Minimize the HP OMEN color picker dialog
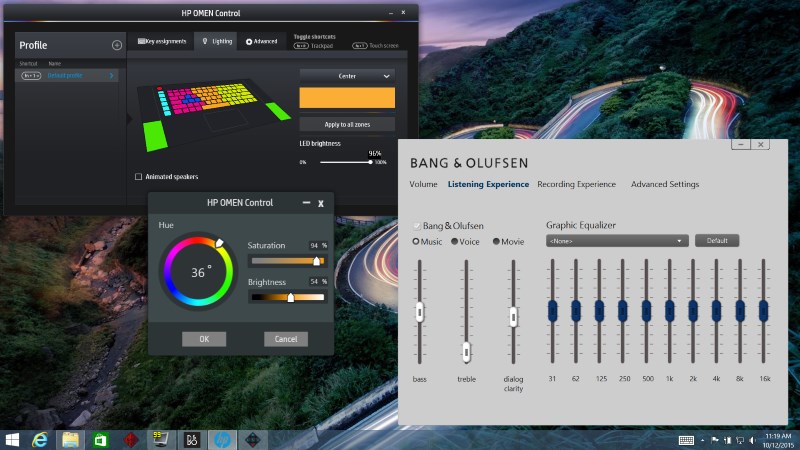800x450 pixels. pyautogui.click(x=306, y=203)
